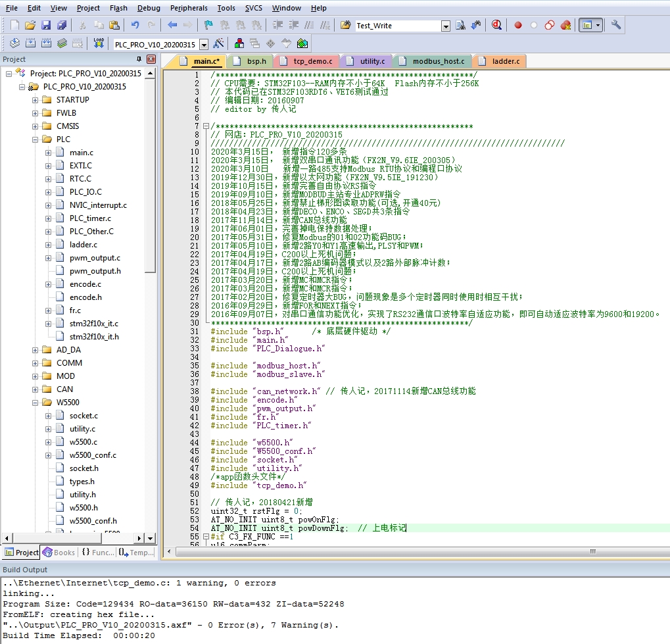The width and height of the screenshot is (670, 644).
Task: Select pwm_output.h in the project tree
Action: pos(95,271)
